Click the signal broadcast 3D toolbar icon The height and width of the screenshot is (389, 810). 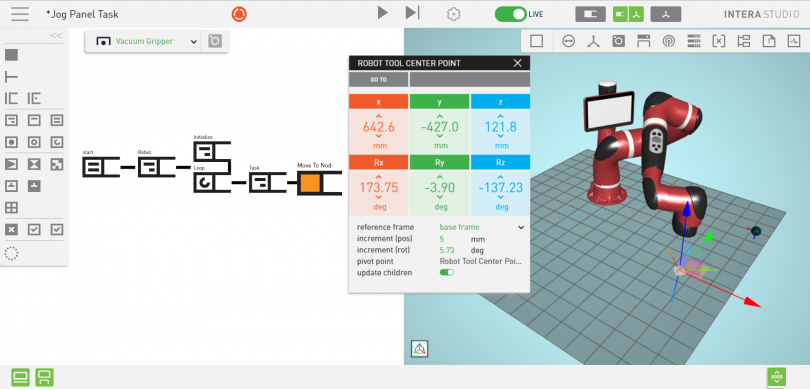tap(669, 41)
